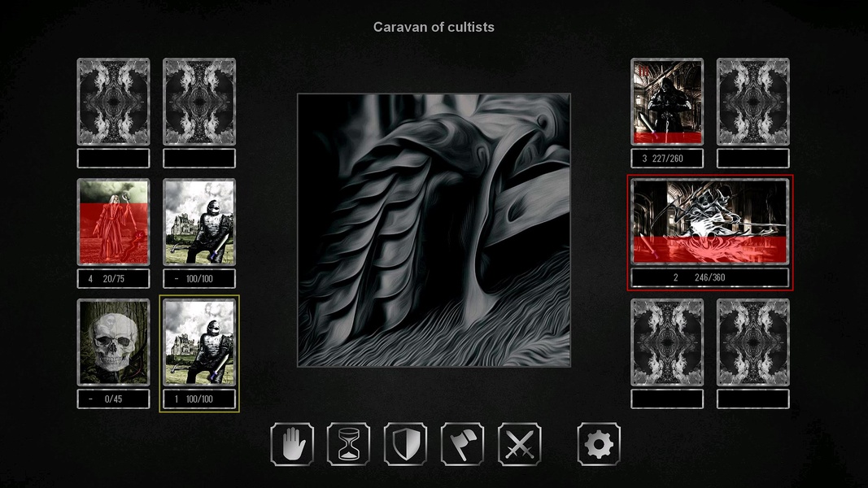Image resolution: width=868 pixels, height=488 pixels.
Task: Click the "1 100/100" stats label
Action: tap(199, 399)
